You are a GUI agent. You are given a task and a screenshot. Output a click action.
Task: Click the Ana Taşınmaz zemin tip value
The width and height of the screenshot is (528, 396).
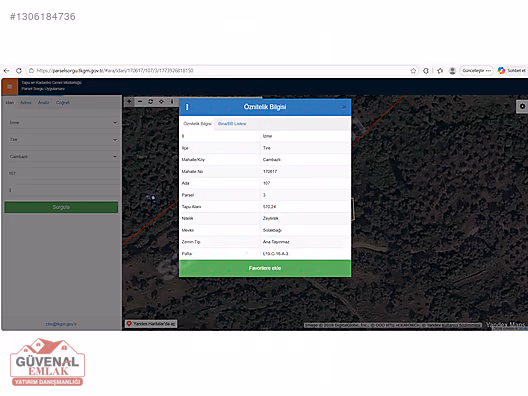coord(276,242)
